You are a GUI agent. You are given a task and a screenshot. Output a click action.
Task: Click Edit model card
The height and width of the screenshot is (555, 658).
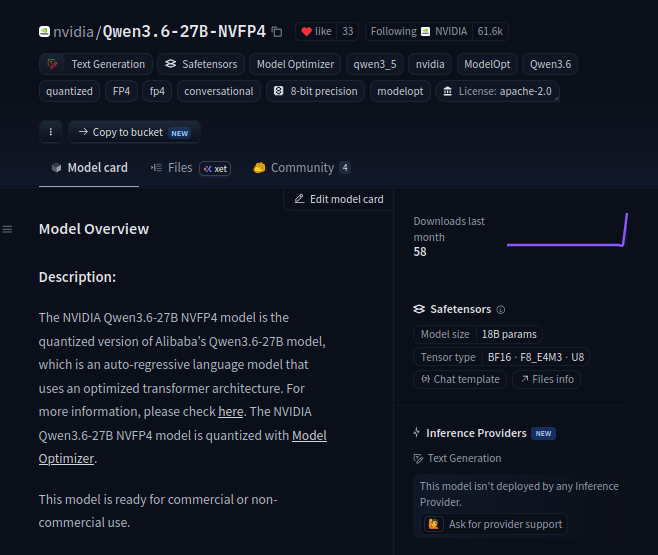(339, 199)
